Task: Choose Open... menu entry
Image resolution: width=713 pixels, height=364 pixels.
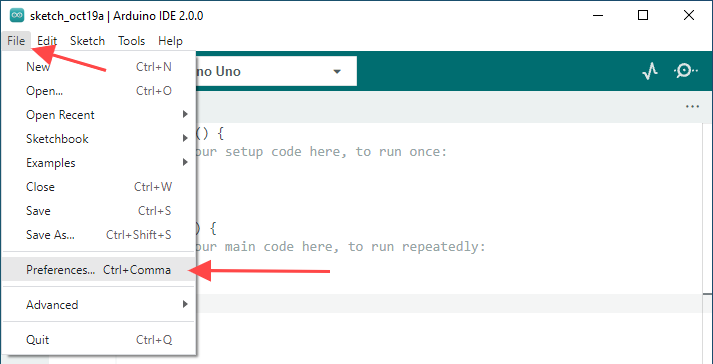Action: 99,91
